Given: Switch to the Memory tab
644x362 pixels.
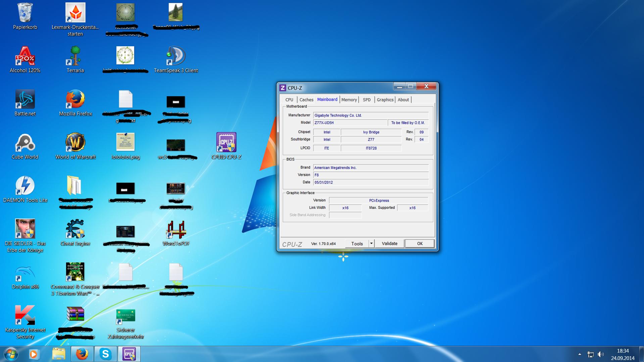Looking at the screenshot, I should [349, 100].
